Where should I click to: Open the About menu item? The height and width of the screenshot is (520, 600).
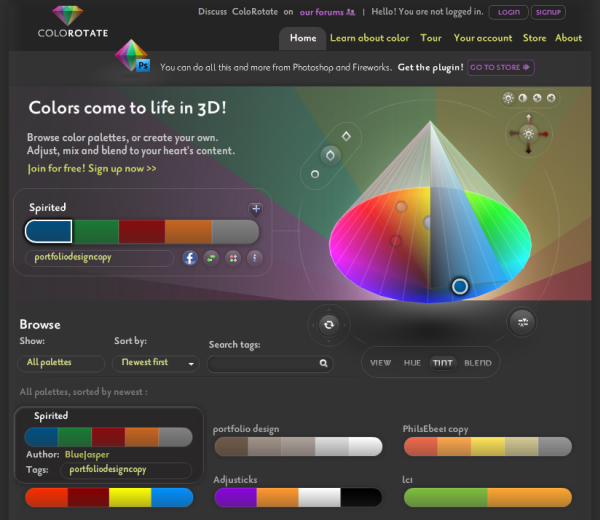pos(569,38)
